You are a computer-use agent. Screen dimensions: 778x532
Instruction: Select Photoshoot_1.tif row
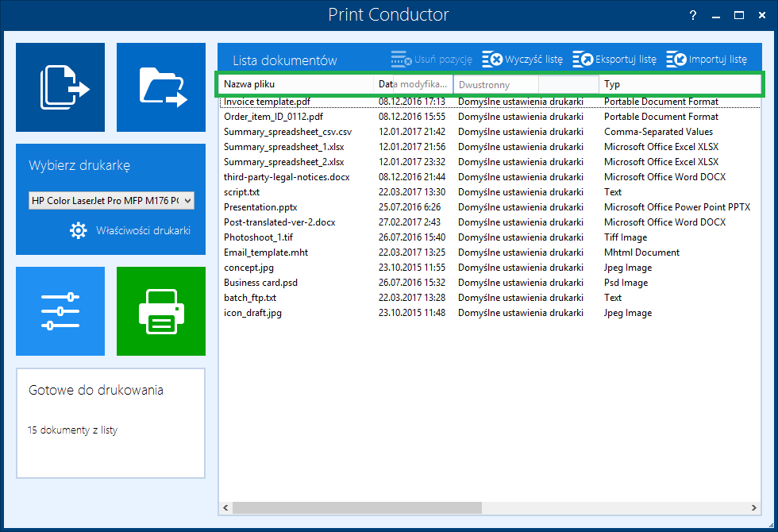tap(489, 237)
